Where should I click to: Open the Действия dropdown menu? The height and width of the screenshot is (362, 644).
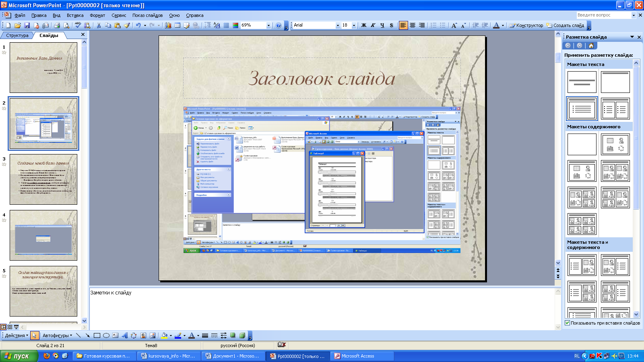(17, 335)
